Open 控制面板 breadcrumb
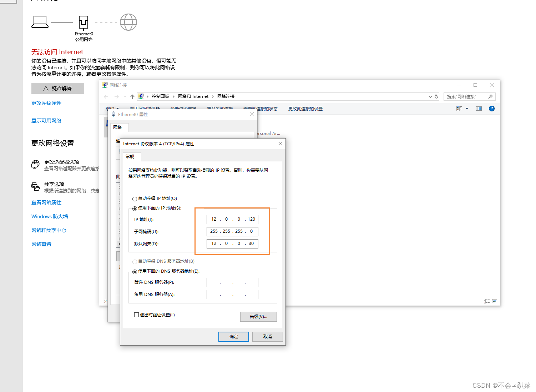 (161, 96)
